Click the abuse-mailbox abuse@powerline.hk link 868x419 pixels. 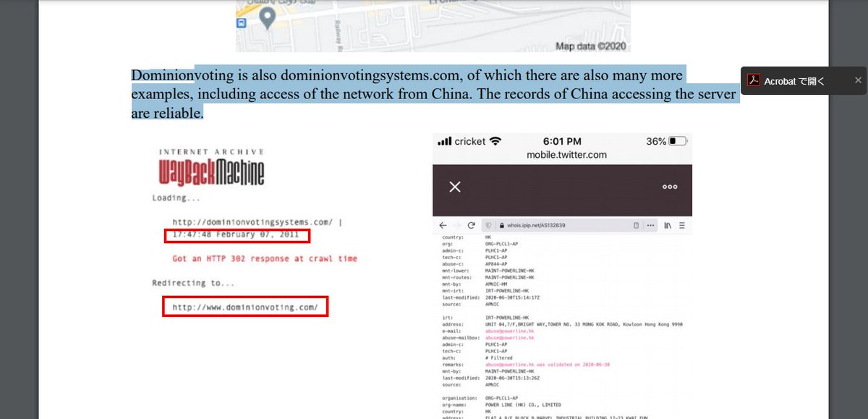coord(509,337)
